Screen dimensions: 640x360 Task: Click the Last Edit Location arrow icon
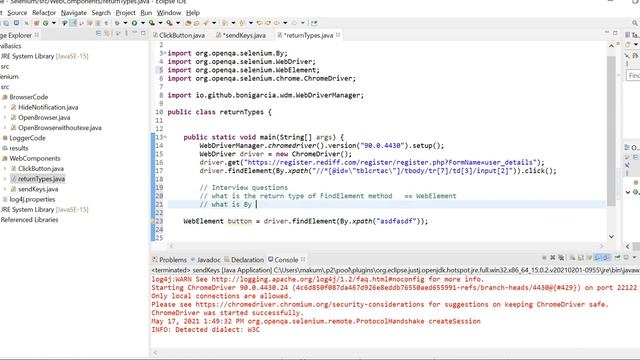[259, 23]
